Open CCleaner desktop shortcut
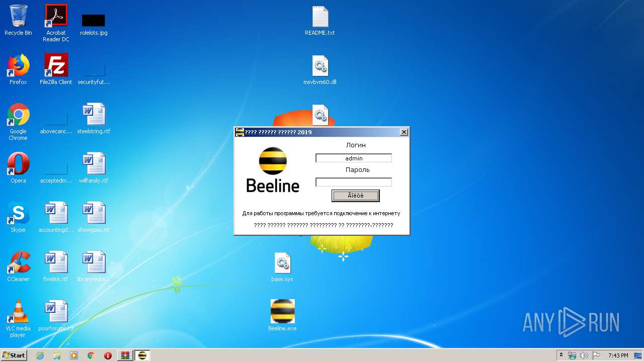 pos(18,266)
